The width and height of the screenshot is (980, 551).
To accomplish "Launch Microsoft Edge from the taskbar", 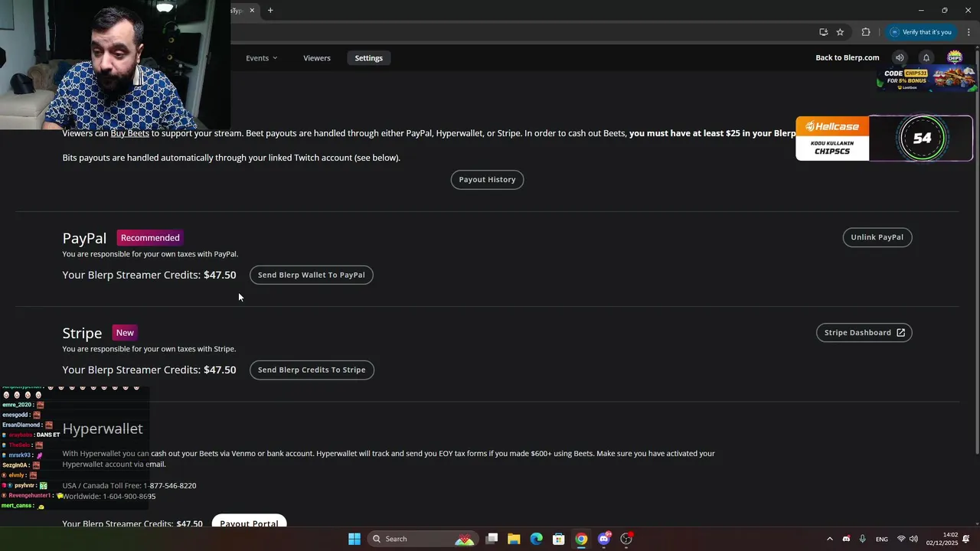I will pyautogui.click(x=536, y=539).
